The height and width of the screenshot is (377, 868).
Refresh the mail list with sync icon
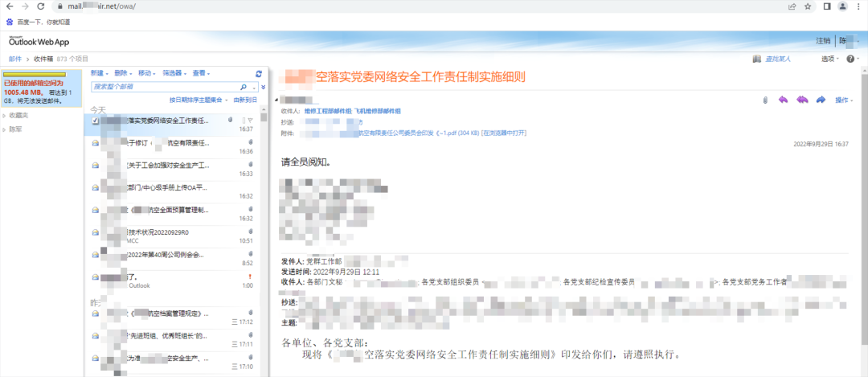(x=259, y=74)
